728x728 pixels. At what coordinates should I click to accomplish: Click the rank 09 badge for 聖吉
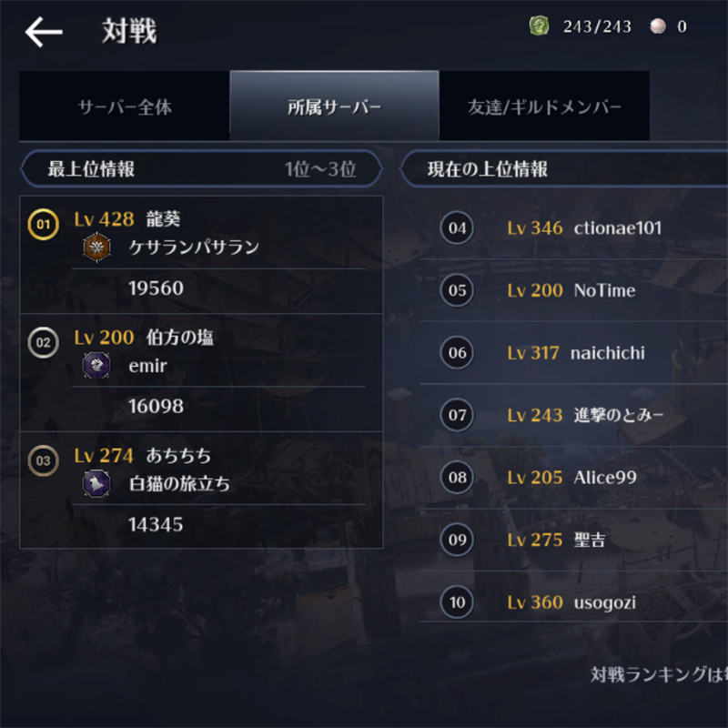pyautogui.click(x=457, y=540)
